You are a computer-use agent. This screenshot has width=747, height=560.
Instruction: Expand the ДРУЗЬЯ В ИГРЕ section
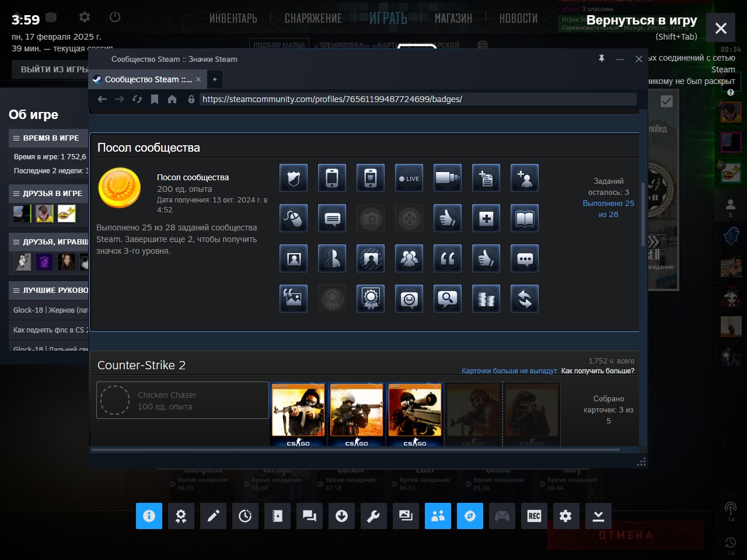[x=48, y=194]
